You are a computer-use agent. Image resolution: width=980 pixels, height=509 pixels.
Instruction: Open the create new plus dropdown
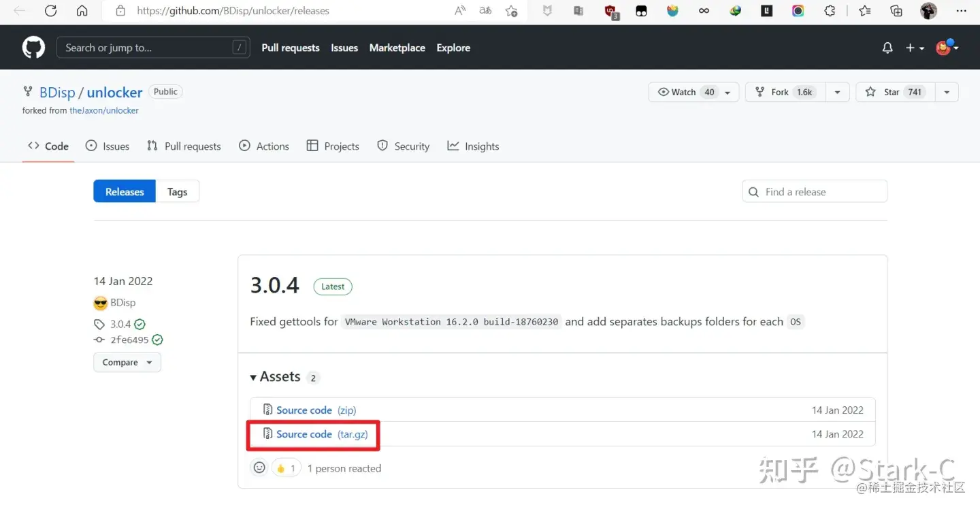(915, 48)
